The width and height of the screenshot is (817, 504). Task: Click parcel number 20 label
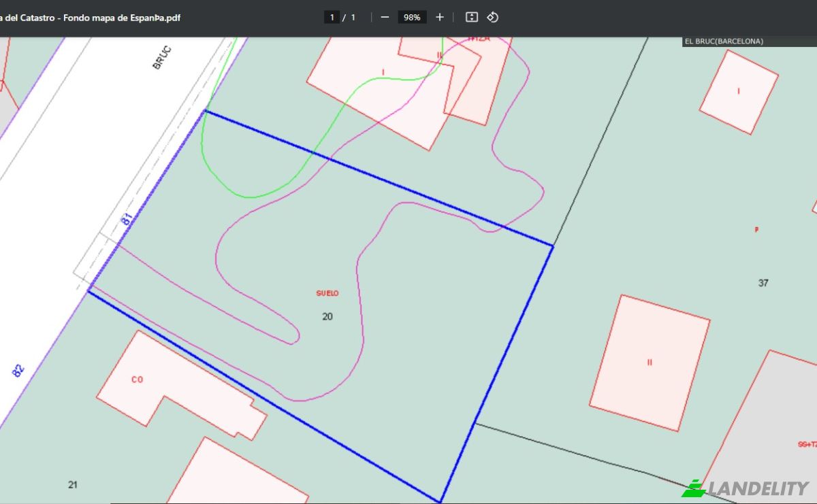coord(327,316)
